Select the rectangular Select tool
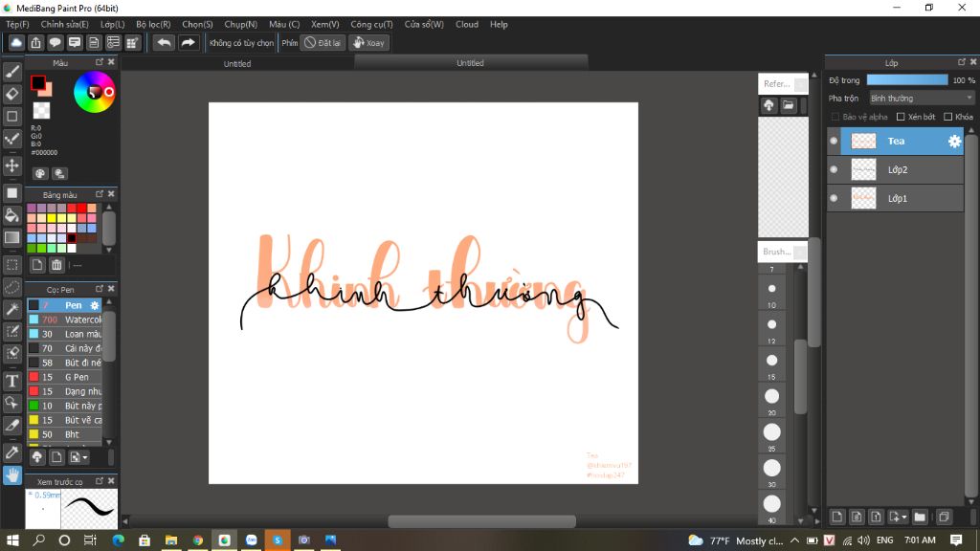The height and width of the screenshot is (551, 980). [11, 265]
